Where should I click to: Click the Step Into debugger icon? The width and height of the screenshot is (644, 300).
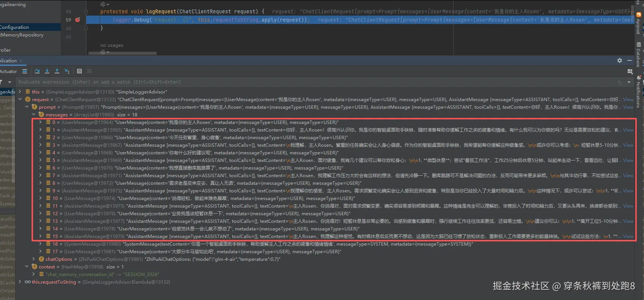pyautogui.click(x=47, y=71)
